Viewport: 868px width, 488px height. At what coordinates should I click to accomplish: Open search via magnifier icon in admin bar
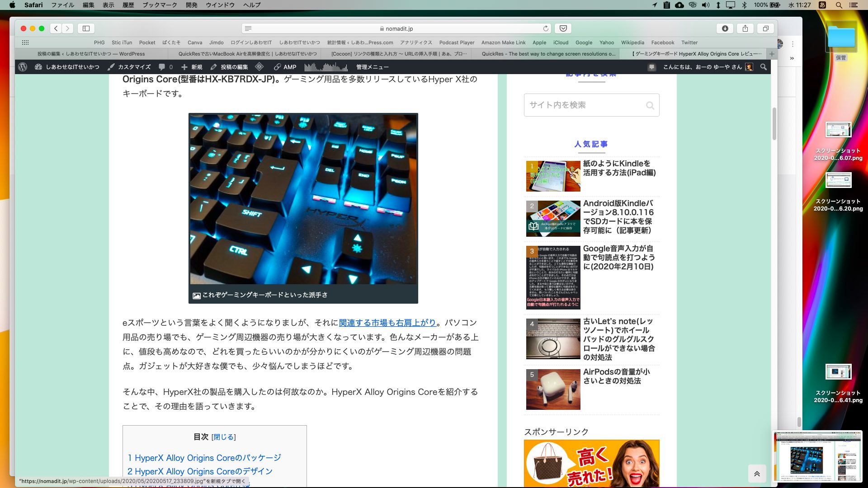764,67
